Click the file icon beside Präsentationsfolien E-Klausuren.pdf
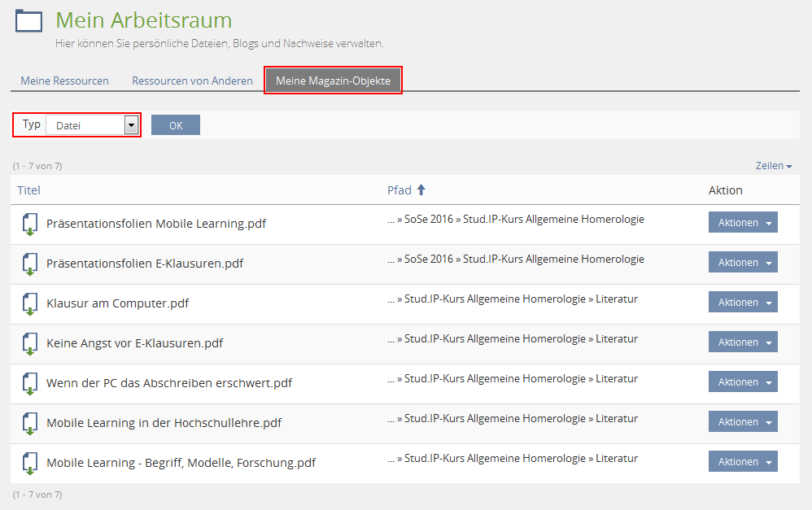Screen dimensions: 812x510 click(x=29, y=264)
